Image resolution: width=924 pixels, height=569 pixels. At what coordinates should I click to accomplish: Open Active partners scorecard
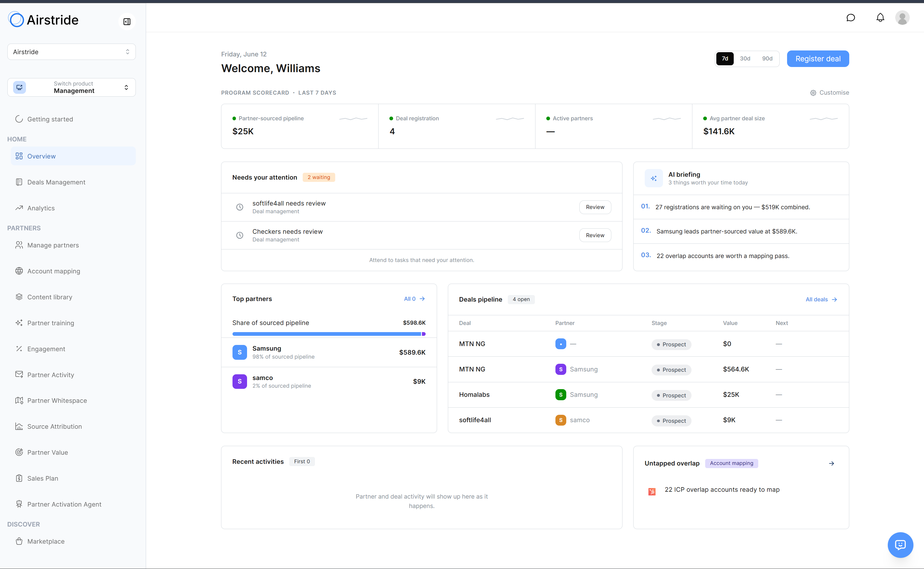pyautogui.click(x=614, y=127)
